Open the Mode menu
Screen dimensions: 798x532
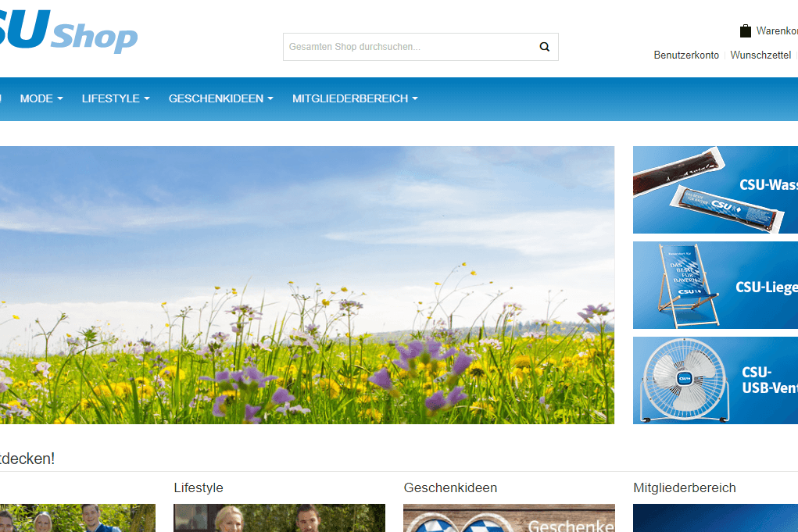[x=41, y=98]
